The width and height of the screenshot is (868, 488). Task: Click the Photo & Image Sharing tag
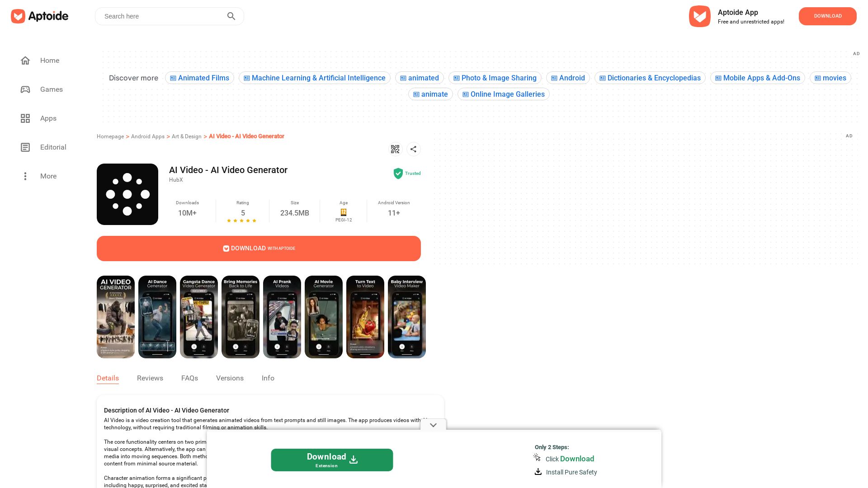pyautogui.click(x=495, y=78)
